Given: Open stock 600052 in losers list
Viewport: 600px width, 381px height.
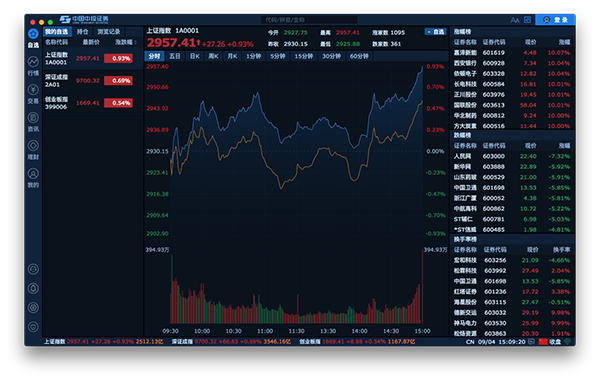Looking at the screenshot, I should pyautogui.click(x=512, y=198).
